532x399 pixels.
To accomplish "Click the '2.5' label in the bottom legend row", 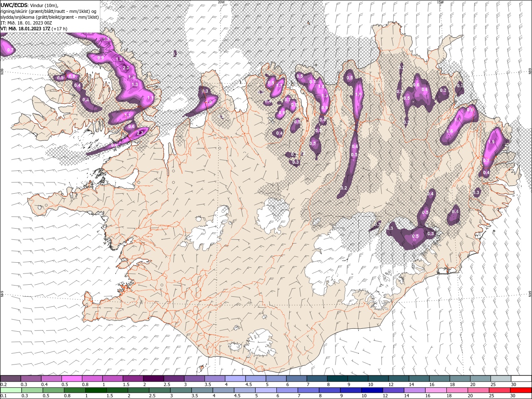I will coord(153,396).
